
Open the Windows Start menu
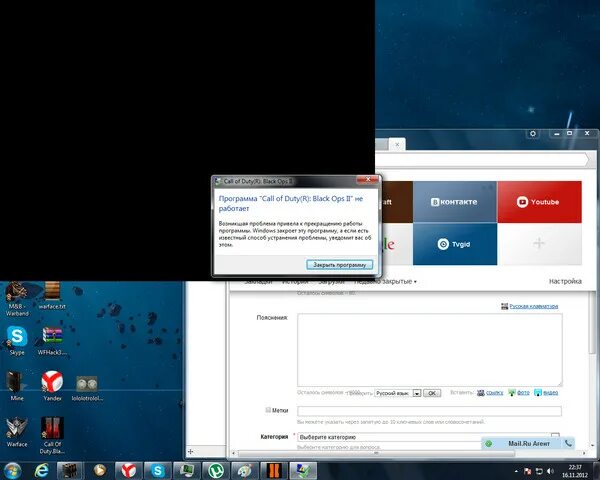(12, 471)
